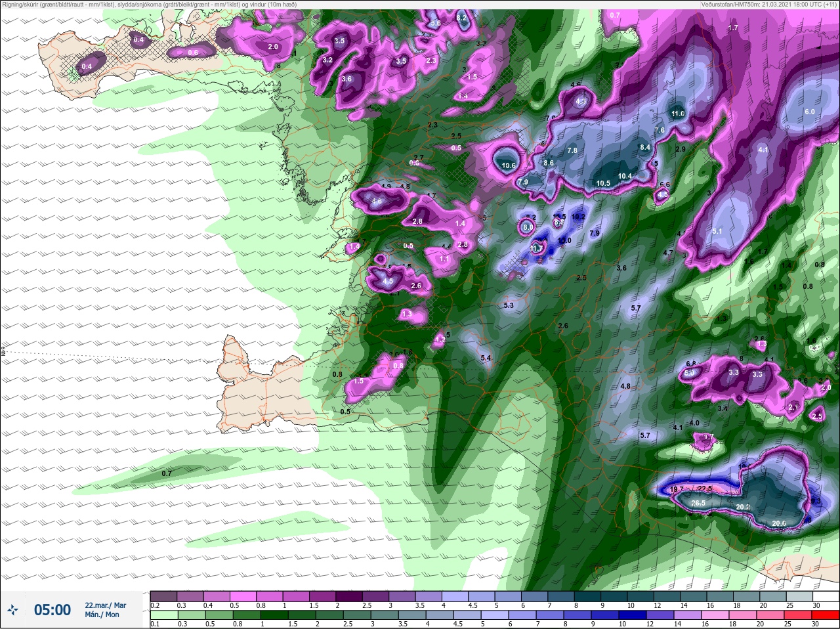This screenshot has width=840, height=629.
Task: Click the 8.4 precipitation value on the map
Action: (645, 148)
